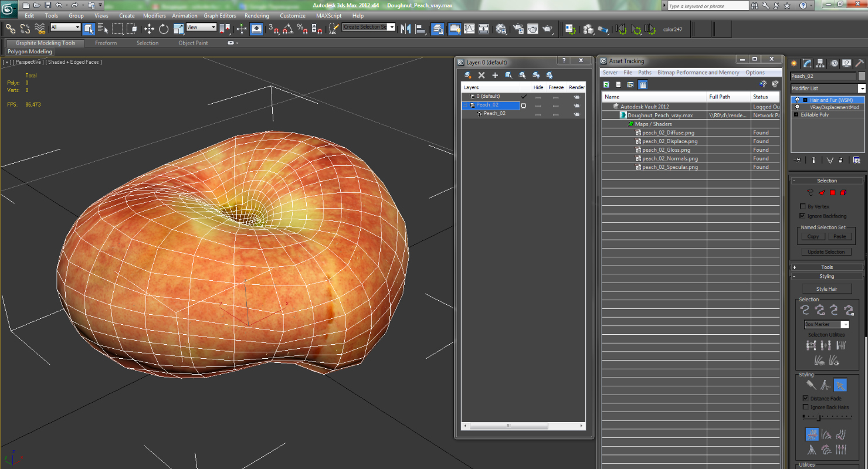
Task: Enable the By Vertex checkbox
Action: coord(803,206)
